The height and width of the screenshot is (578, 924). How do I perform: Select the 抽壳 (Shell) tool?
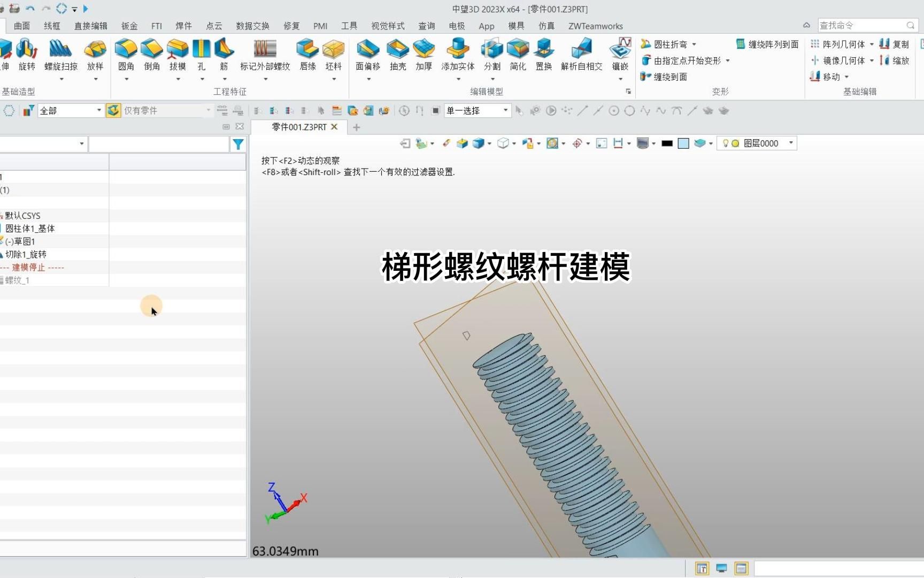(397, 56)
